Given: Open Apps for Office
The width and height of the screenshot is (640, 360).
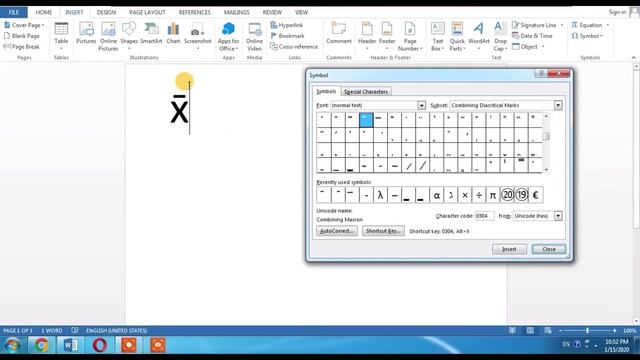Looking at the screenshot, I should tap(228, 36).
